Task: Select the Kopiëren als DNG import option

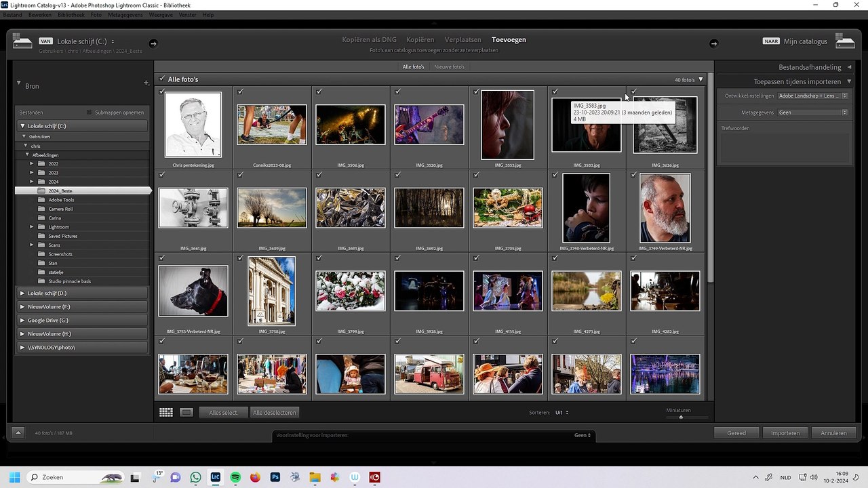Action: click(369, 39)
